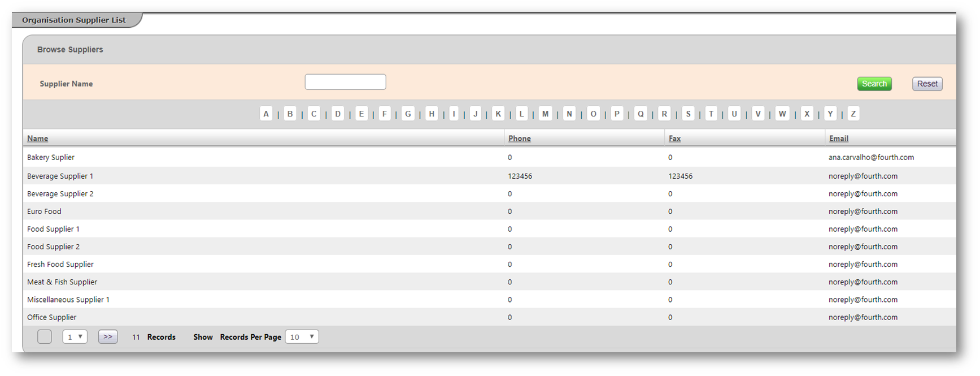
Task: Filter suppliers by letter F
Action: pyautogui.click(x=385, y=114)
